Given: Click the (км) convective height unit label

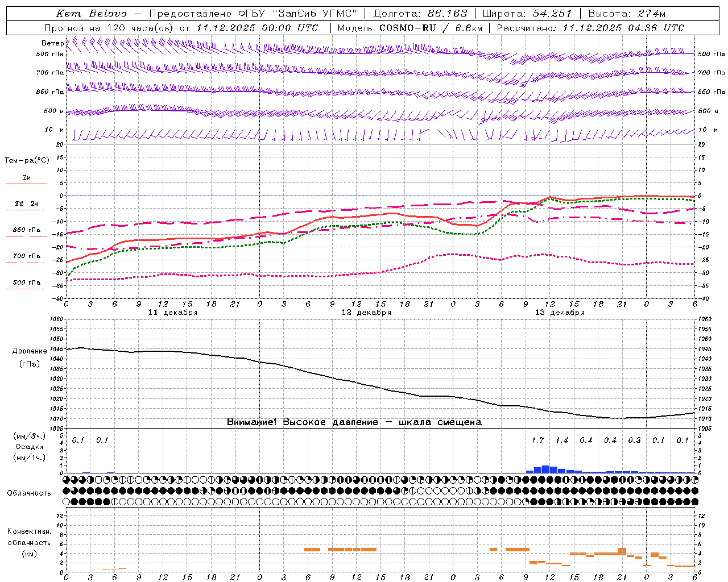Looking at the screenshot, I should (30, 554).
